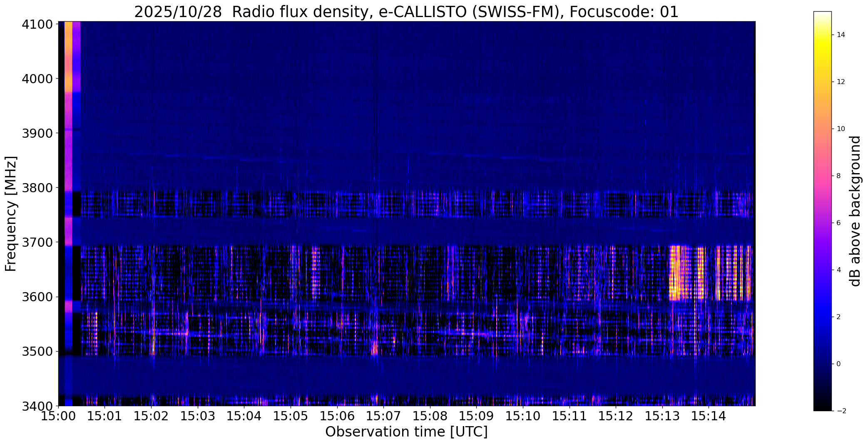
Task: Click the 3800 frequency tick label
Action: [37, 188]
